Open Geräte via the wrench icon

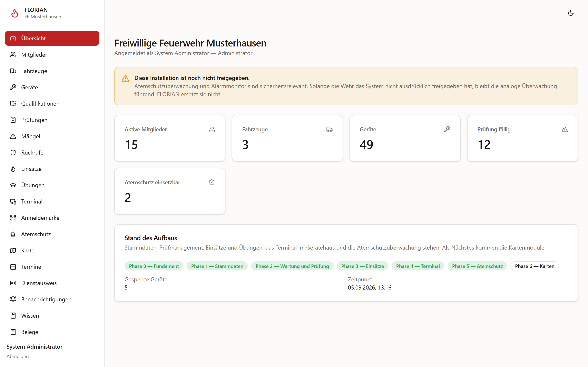tap(13, 87)
